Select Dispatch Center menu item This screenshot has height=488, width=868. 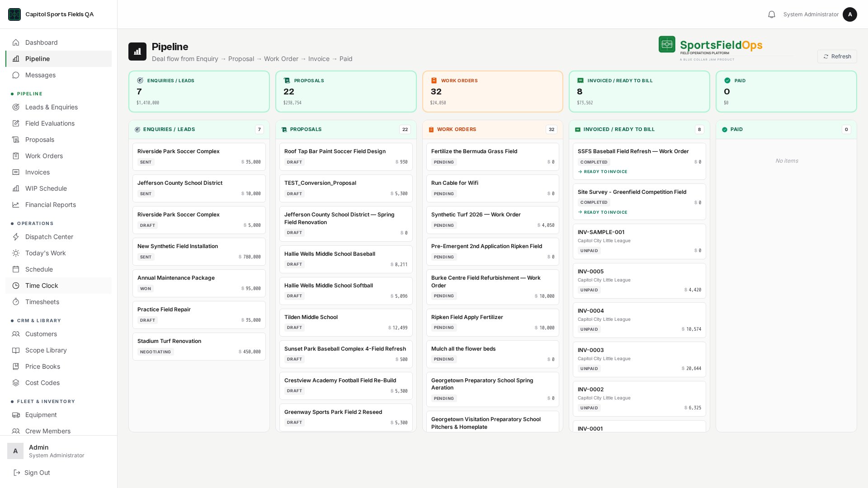tap(59, 237)
